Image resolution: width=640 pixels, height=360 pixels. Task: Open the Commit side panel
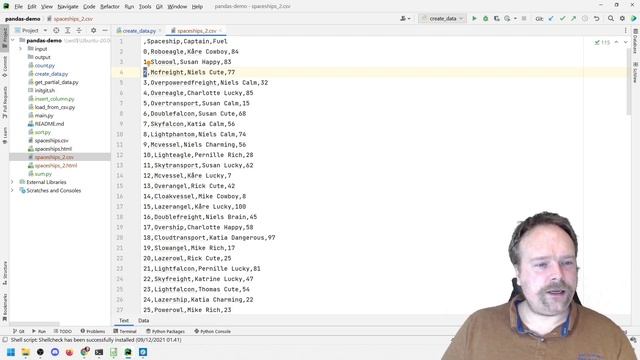click(4, 67)
